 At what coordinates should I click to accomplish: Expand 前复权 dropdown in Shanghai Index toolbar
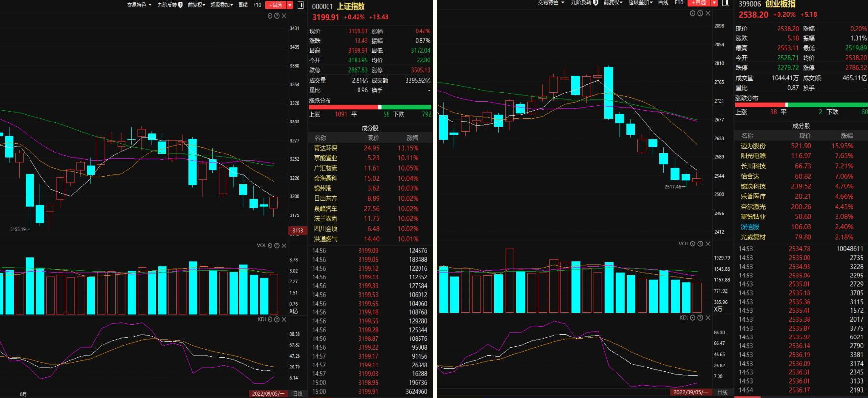pos(197,5)
